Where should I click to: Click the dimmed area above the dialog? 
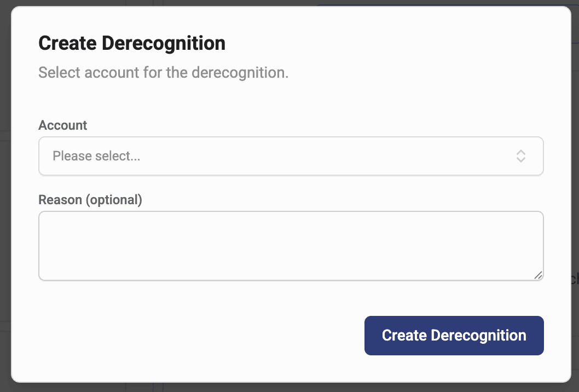pos(219,3)
